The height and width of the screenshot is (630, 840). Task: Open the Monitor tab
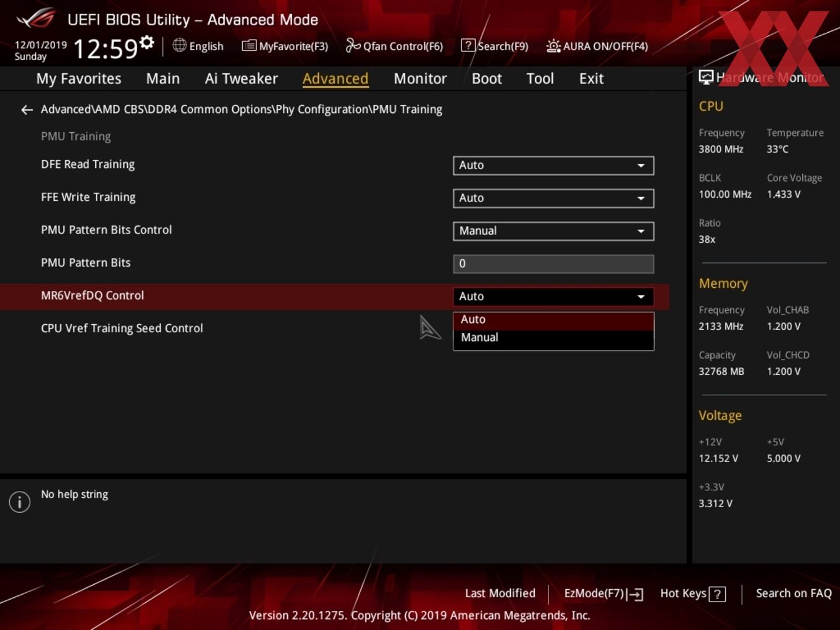[x=420, y=78]
